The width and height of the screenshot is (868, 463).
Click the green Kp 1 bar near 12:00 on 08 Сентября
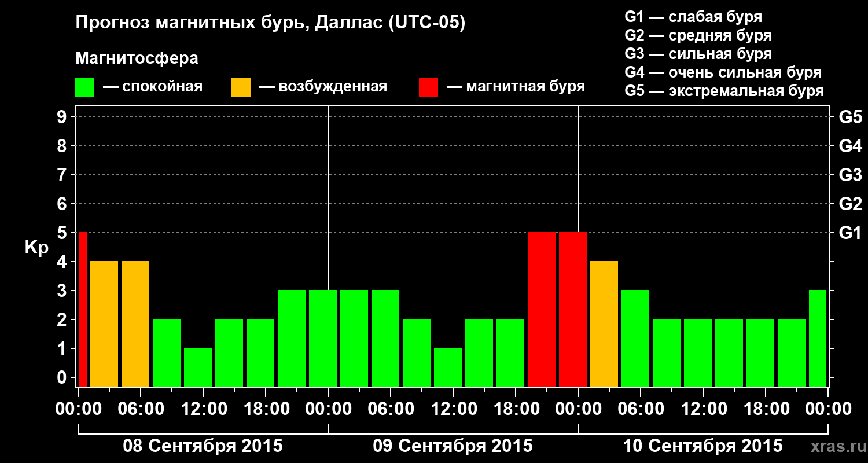(x=198, y=367)
